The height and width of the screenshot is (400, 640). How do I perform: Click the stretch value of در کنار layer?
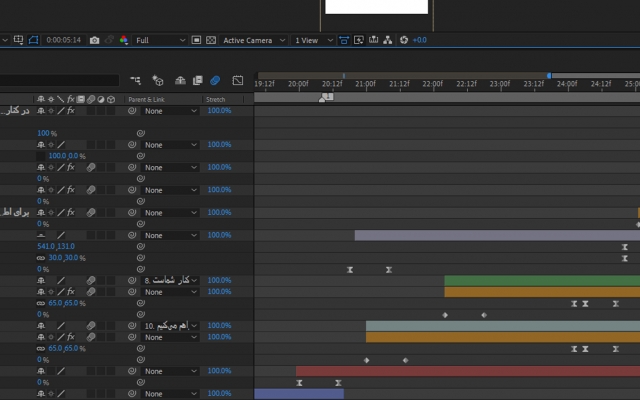pos(219,111)
